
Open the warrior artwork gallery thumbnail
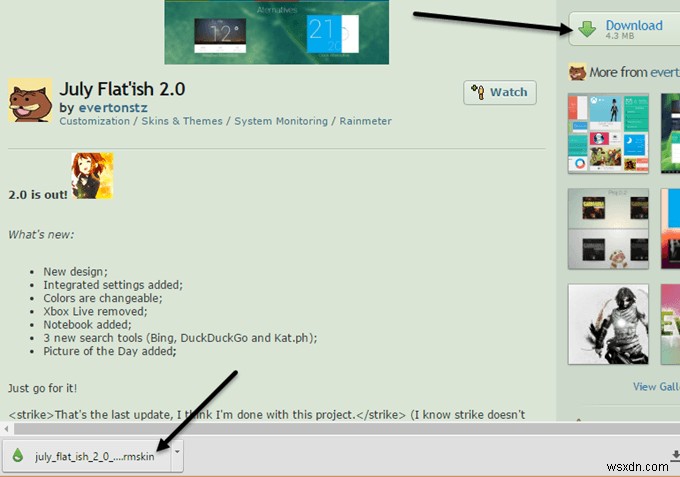coord(608,324)
